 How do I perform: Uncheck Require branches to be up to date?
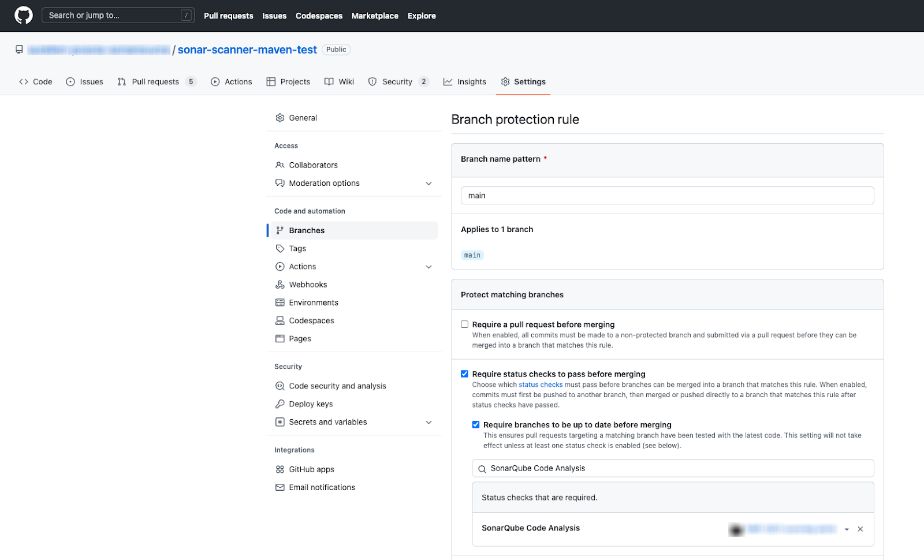pyautogui.click(x=476, y=424)
